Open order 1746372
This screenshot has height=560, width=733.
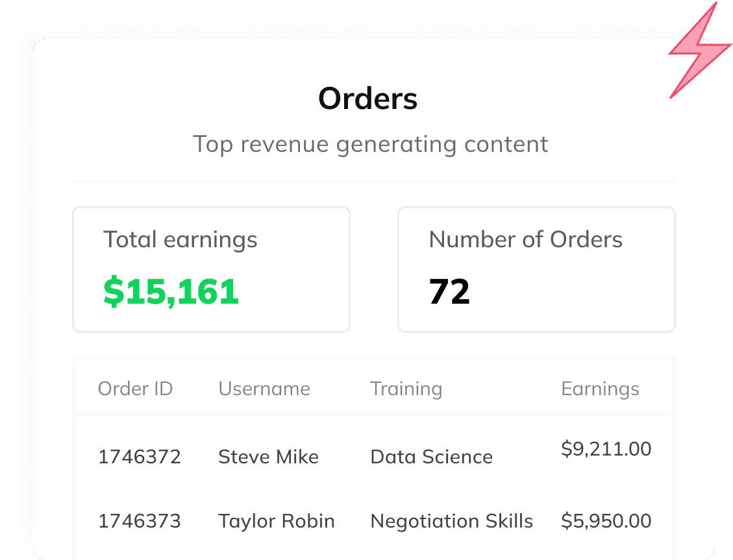[140, 457]
